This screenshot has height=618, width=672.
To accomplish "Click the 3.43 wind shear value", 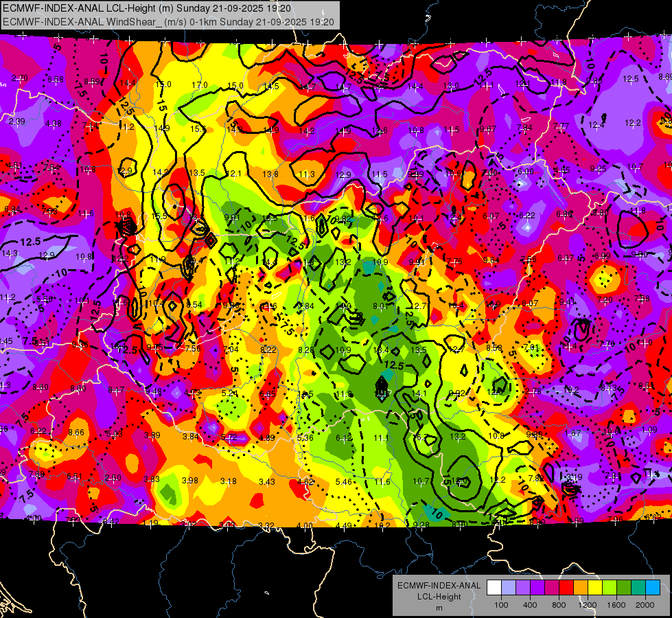I will 266,481.
